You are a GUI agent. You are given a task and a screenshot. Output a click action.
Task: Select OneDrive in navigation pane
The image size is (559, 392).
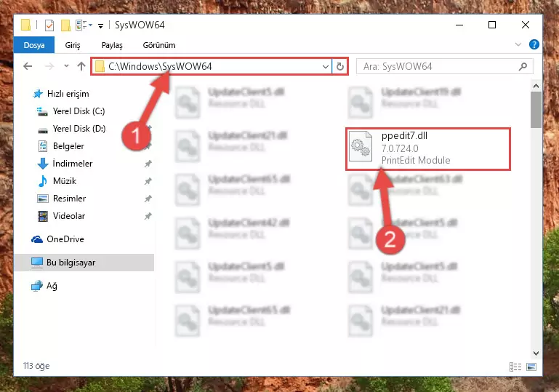pyautogui.click(x=65, y=239)
